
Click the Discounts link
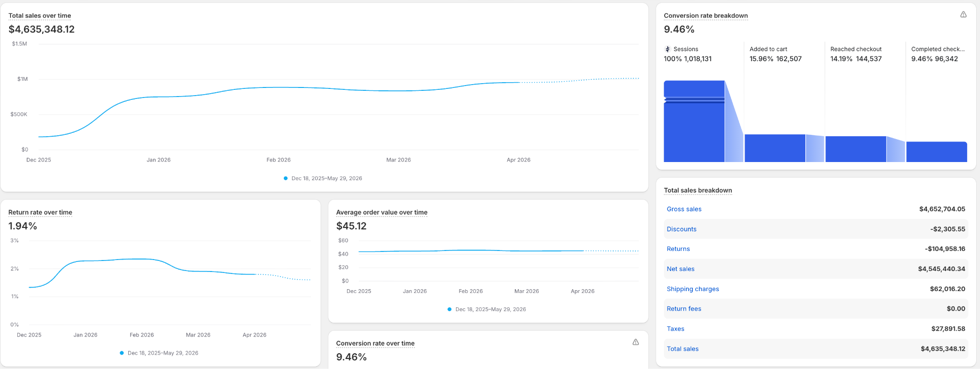click(681, 229)
